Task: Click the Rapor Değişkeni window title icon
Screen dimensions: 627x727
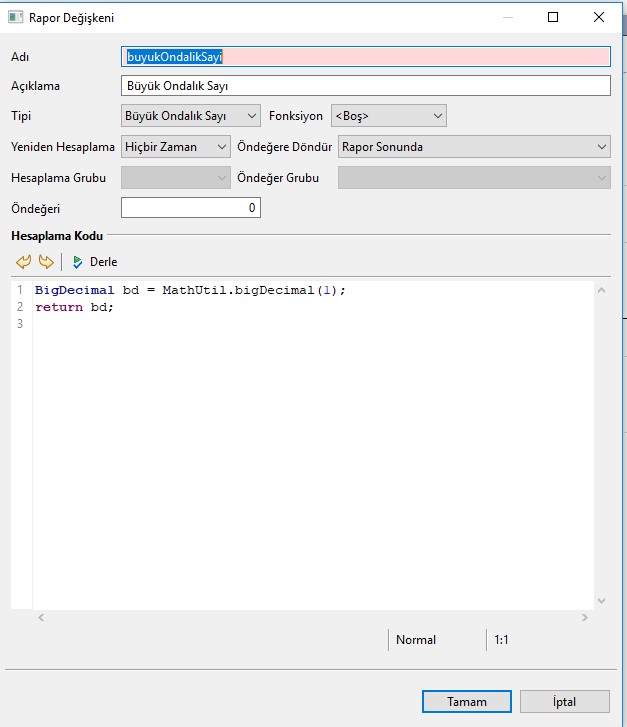Action: [16, 17]
